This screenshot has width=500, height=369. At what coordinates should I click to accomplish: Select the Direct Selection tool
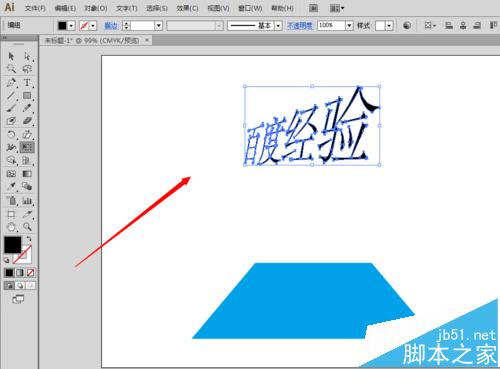[x=27, y=56]
